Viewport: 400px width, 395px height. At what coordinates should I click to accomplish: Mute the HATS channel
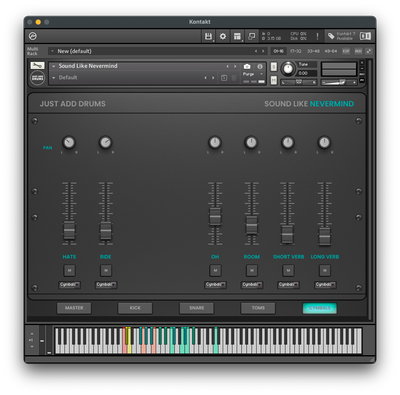point(69,270)
